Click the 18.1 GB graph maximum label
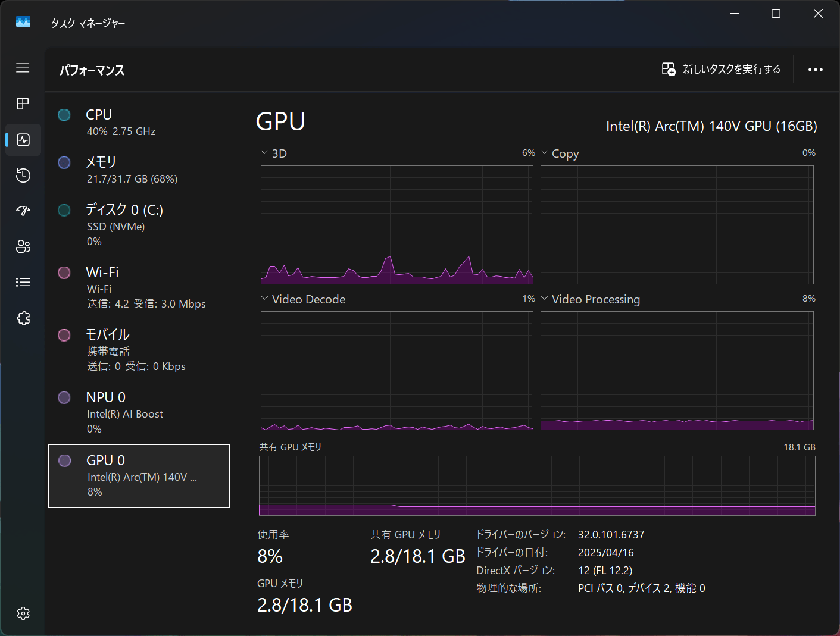 (800, 447)
